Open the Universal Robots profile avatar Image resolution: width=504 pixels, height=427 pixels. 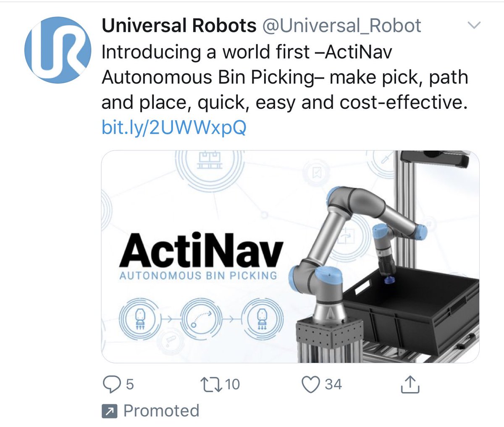pos(58,50)
